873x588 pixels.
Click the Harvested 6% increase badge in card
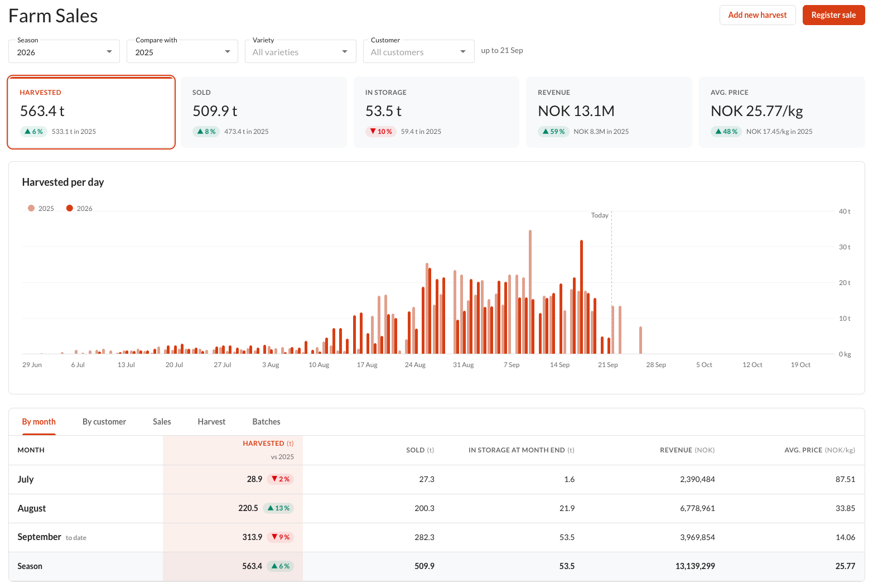click(x=33, y=132)
